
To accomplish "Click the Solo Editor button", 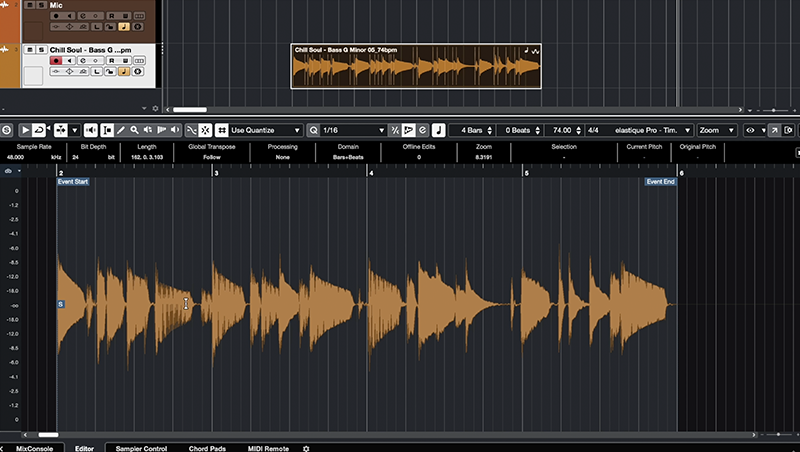I will click(x=8, y=130).
